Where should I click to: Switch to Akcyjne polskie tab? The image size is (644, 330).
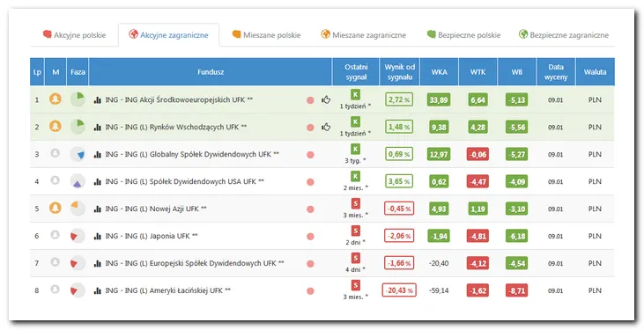click(74, 35)
